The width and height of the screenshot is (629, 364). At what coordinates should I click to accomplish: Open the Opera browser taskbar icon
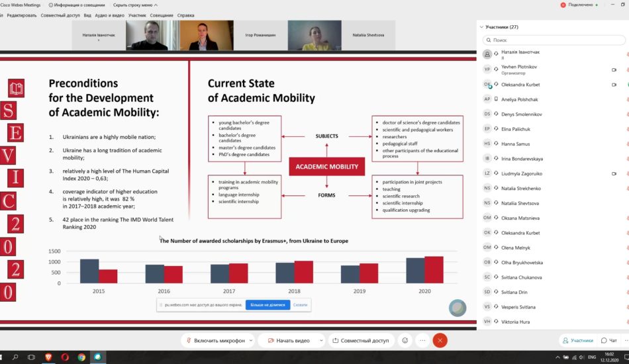point(65,357)
